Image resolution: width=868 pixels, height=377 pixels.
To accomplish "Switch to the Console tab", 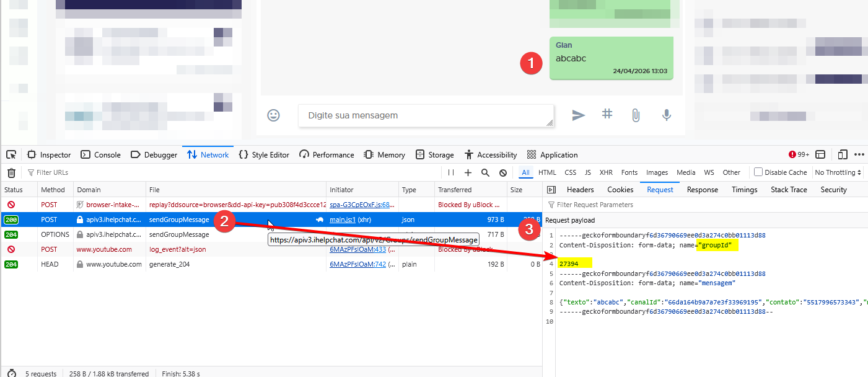I will [x=101, y=154].
